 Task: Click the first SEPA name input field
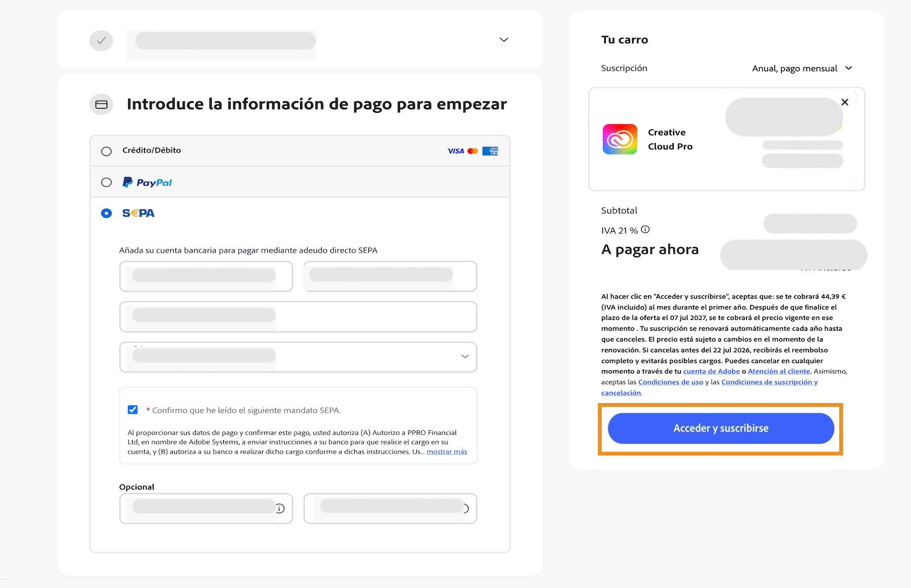(x=206, y=276)
